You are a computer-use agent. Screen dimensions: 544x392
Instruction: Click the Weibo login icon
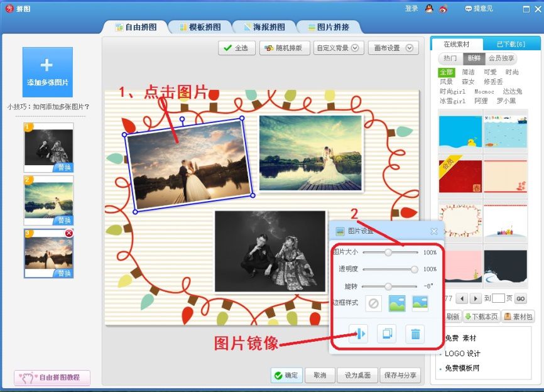click(443, 9)
